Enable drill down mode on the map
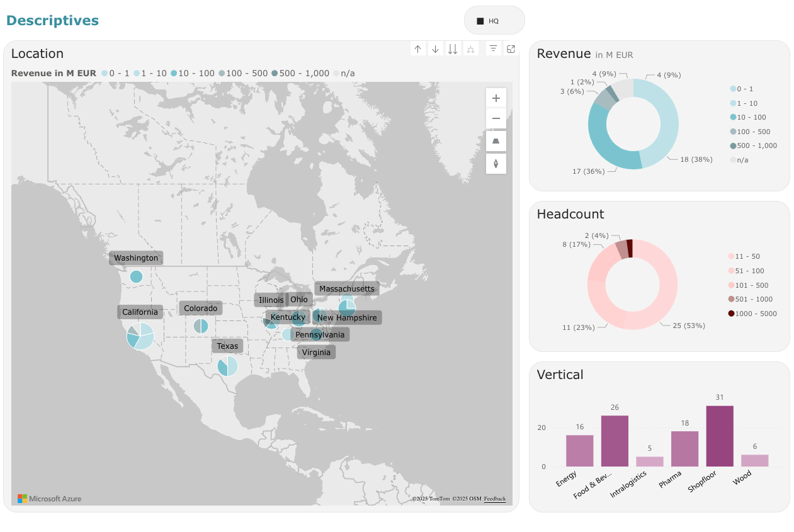The width and height of the screenshot is (794, 532). coord(435,49)
